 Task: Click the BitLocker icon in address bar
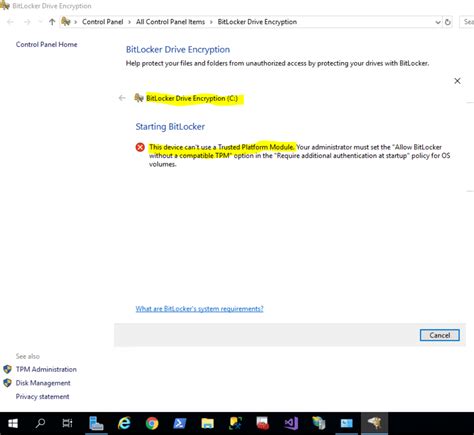(x=66, y=22)
